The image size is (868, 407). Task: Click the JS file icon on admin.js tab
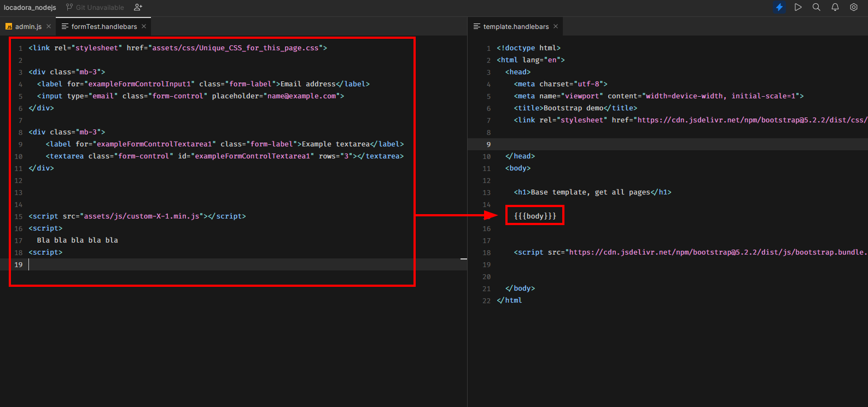[x=9, y=26]
